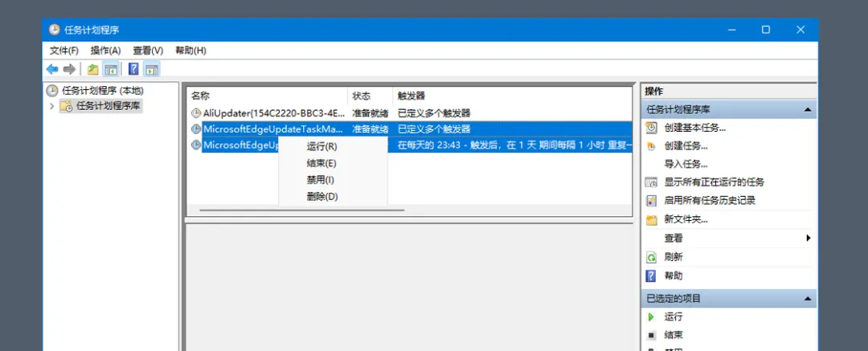Screen dimensions: 868x351
Task: Choose 禁用(I) in the context menu
Action: (x=334, y=180)
